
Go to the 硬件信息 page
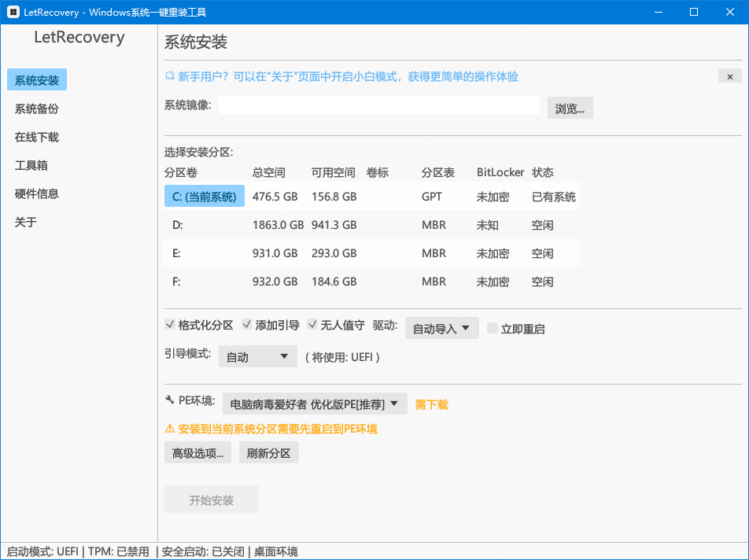click(x=37, y=193)
